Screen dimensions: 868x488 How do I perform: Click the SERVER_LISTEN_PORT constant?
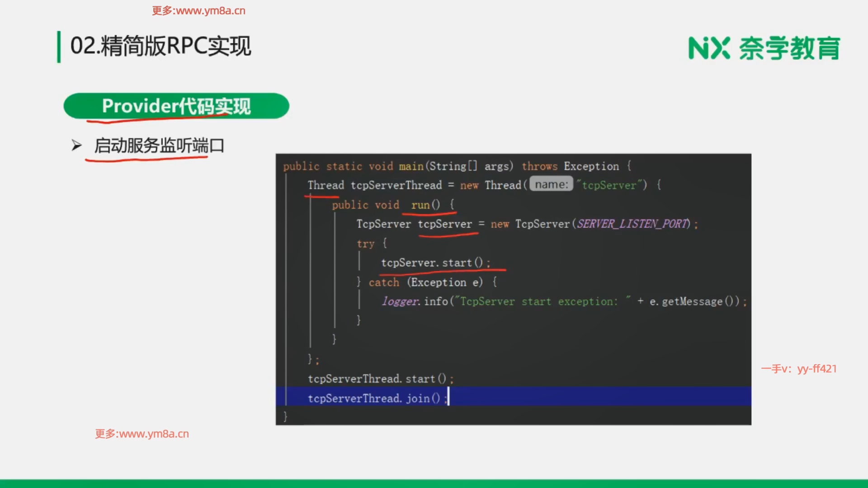tap(633, 224)
